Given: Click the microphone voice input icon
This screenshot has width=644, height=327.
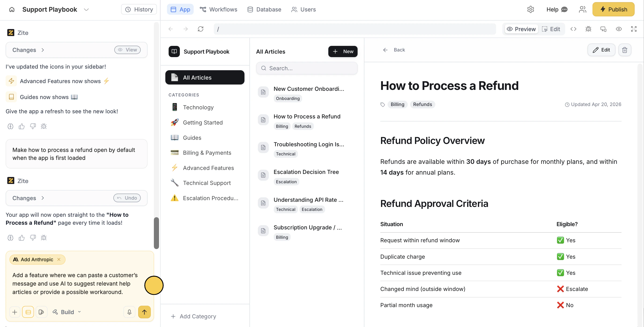Looking at the screenshot, I should tap(129, 312).
